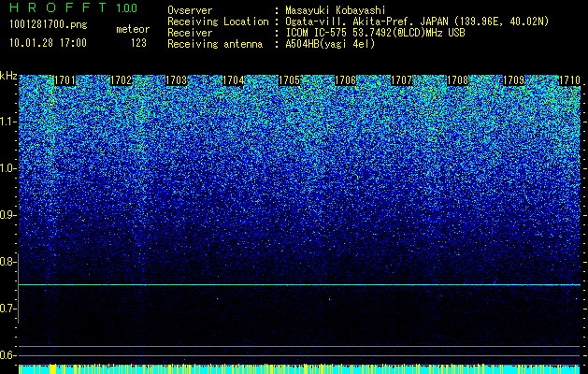
Task: Click the 'Receiving antenna' label
Action: click(x=215, y=44)
